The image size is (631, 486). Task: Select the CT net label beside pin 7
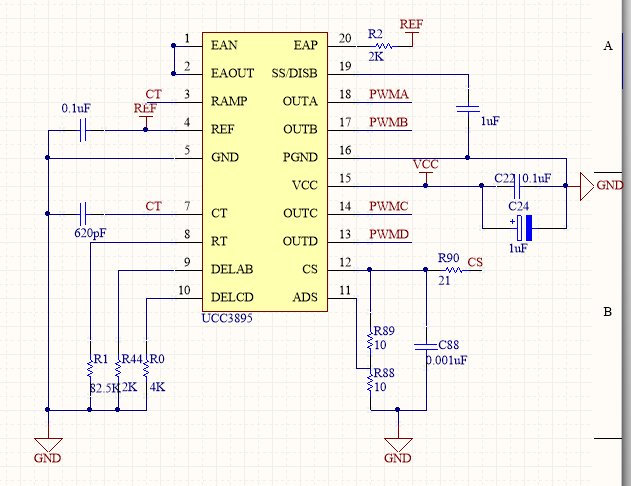click(154, 206)
